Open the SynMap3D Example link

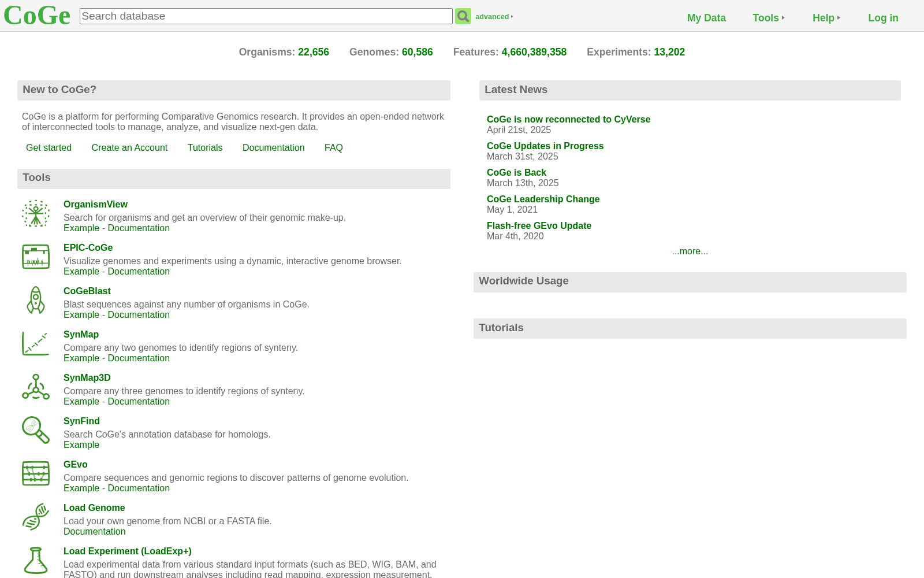(81, 402)
